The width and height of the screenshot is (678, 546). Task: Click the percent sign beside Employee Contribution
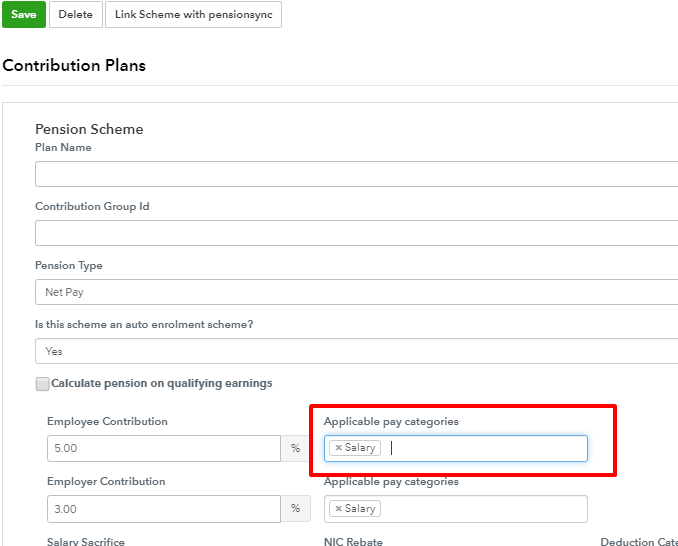295,448
